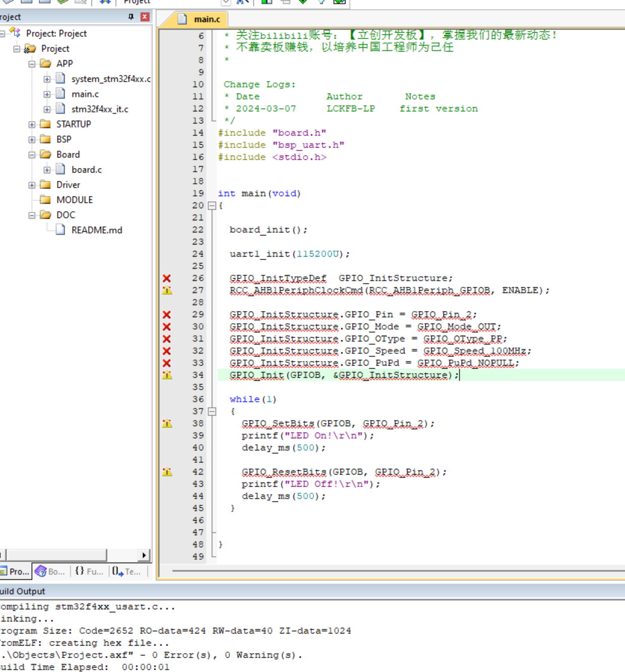Collapse the main function code fold
The height and width of the screenshot is (672, 625).
tap(212, 205)
